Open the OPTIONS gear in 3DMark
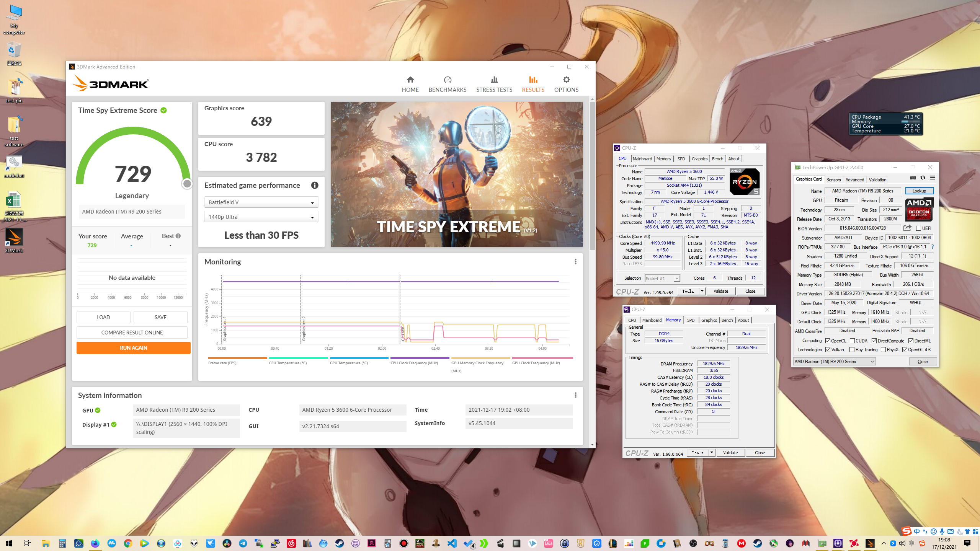 pyautogui.click(x=566, y=84)
